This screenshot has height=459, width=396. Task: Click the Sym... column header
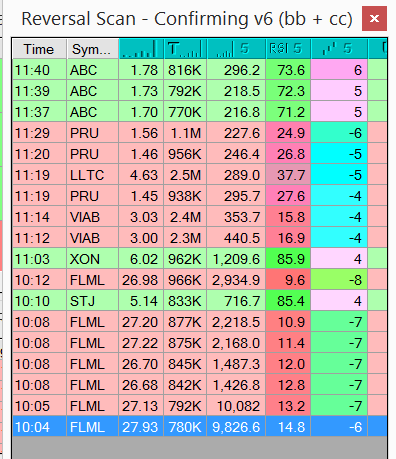point(93,49)
